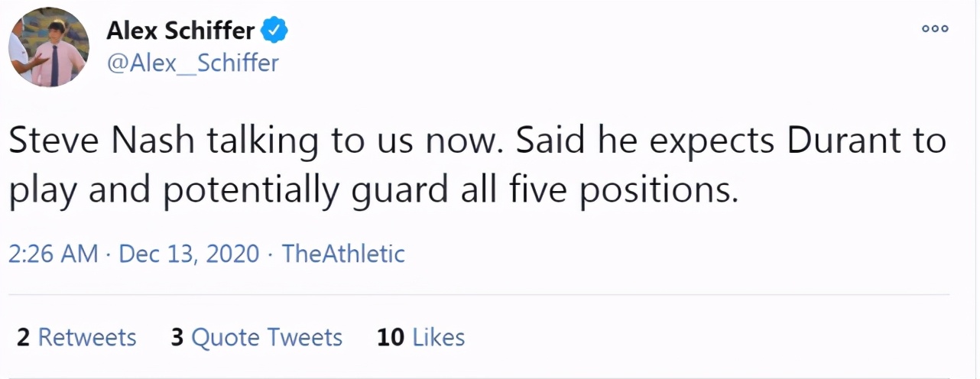Open the TheAthletic source link
The image size is (980, 379).
(x=343, y=254)
